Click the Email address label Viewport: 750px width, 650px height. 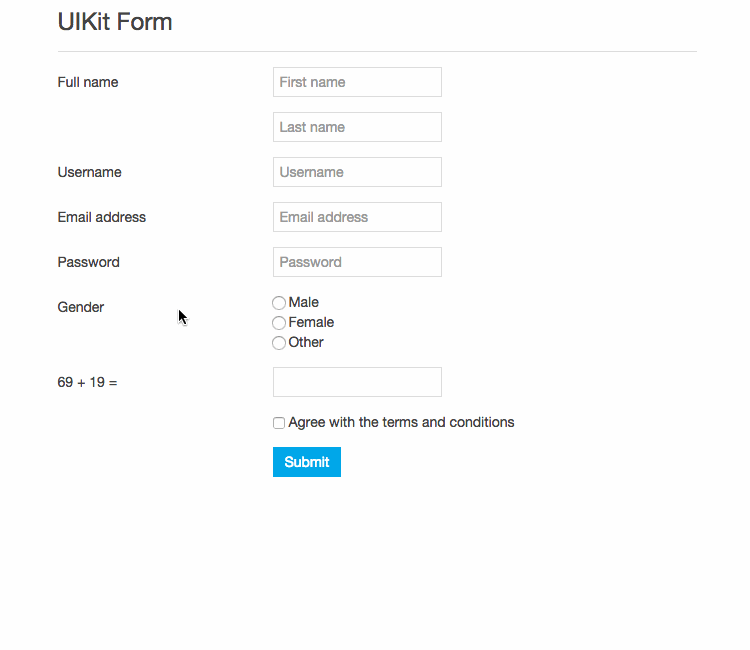click(101, 217)
